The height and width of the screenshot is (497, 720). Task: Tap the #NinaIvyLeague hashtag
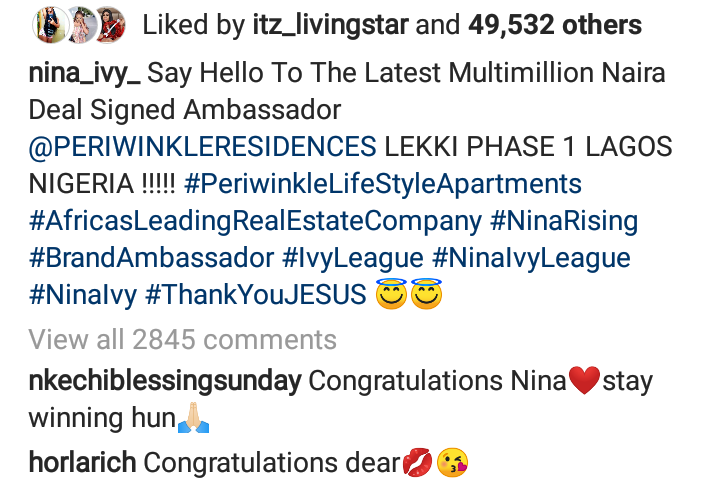coord(538,259)
